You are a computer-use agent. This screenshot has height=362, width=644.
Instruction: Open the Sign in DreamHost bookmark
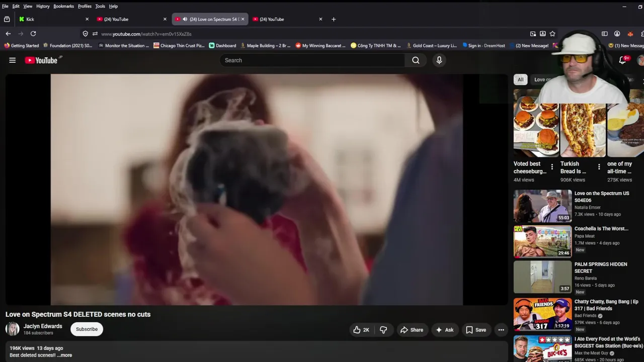tap(484, 45)
